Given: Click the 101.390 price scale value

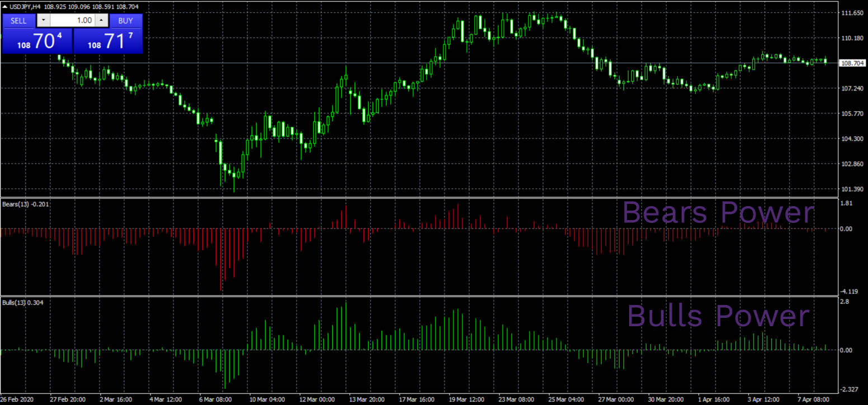Looking at the screenshot, I should pyautogui.click(x=852, y=189).
